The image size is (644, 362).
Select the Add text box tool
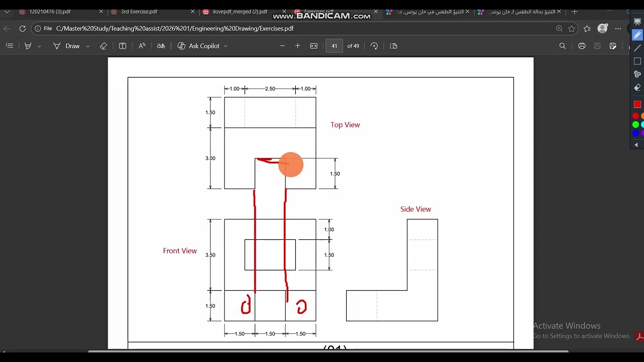pyautogui.click(x=122, y=46)
